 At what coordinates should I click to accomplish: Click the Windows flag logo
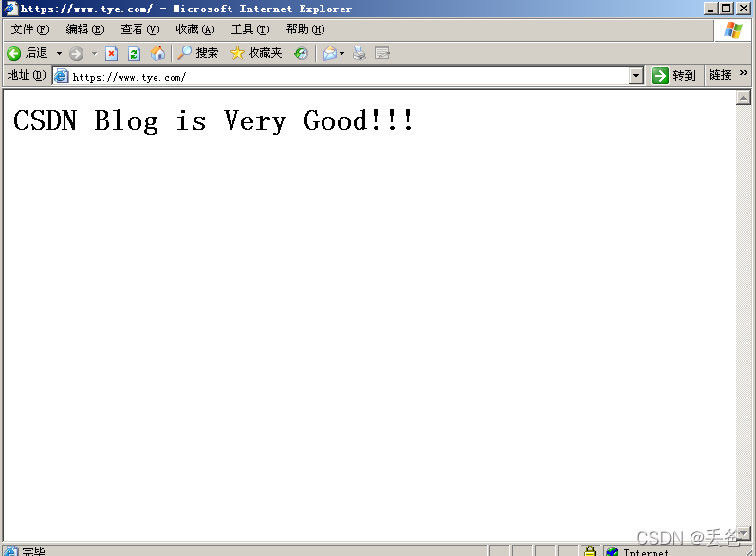pyautogui.click(x=733, y=30)
